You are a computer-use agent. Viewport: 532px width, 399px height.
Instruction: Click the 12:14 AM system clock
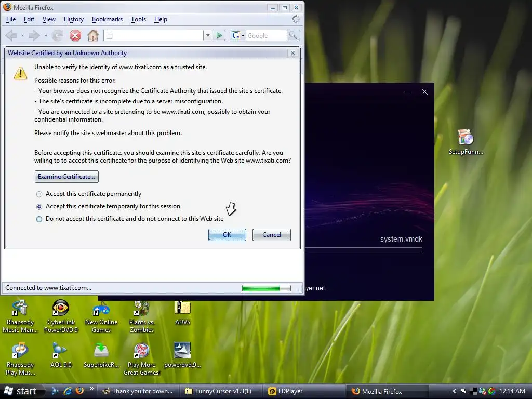(512, 391)
